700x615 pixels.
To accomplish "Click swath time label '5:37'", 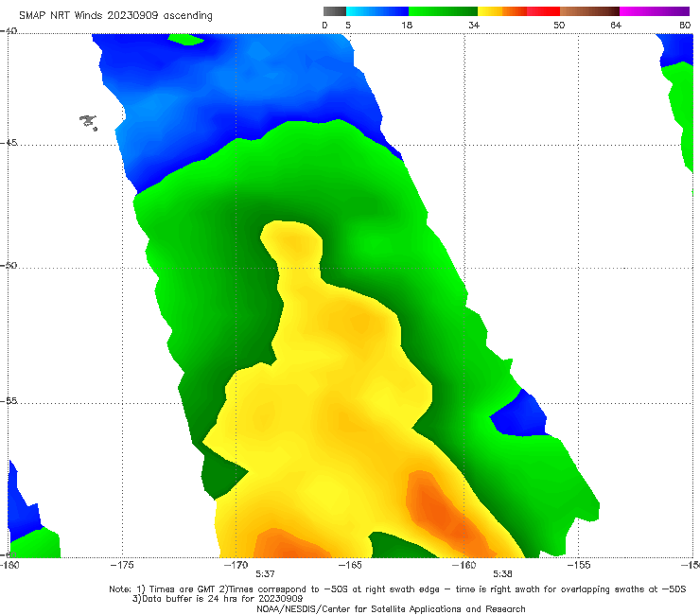I will [x=265, y=574].
